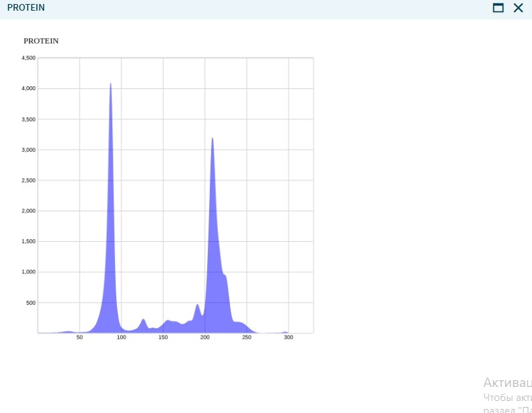Click the second-tallest peak tip near 210

[x=213, y=139]
